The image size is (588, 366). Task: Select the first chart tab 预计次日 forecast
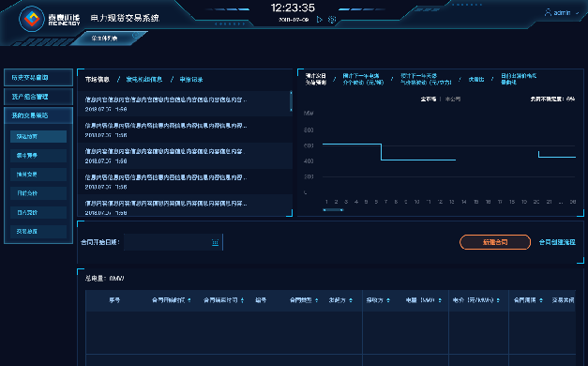[315, 79]
